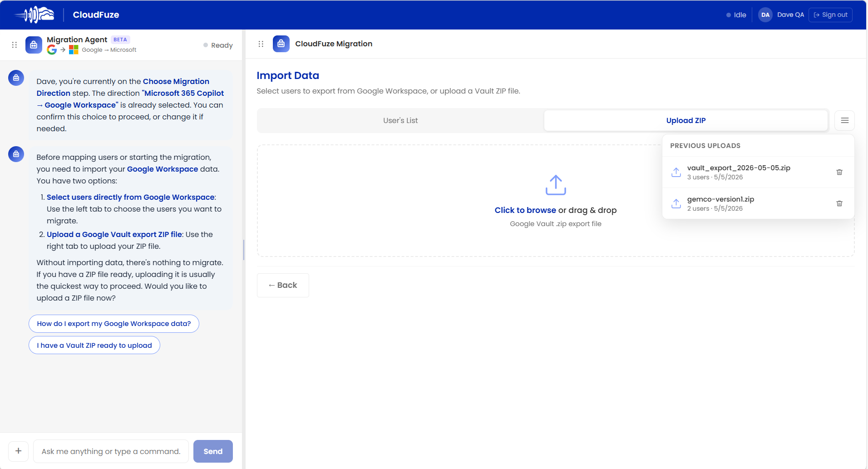Click the panel splitter handle between panes
Screen dimensions: 868x469
[244, 250]
